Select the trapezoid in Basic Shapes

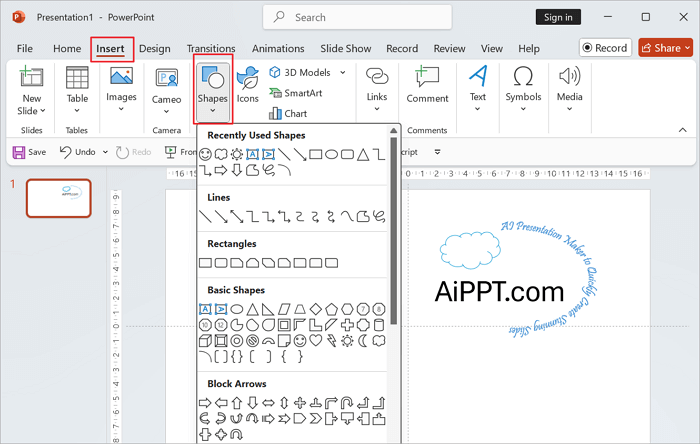(300, 309)
